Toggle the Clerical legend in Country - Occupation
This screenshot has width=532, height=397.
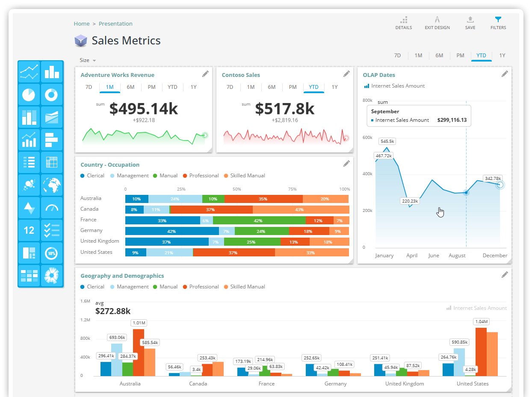(92, 175)
